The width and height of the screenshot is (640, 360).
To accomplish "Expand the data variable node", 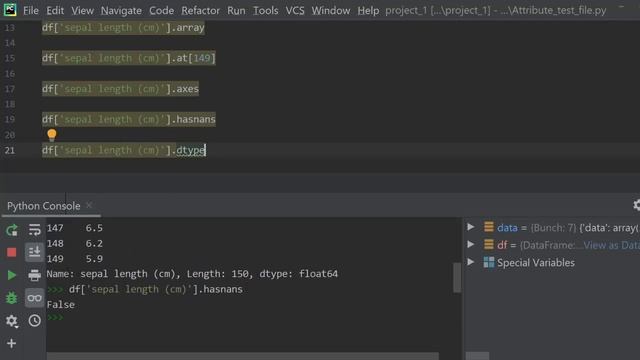I will (x=471, y=227).
